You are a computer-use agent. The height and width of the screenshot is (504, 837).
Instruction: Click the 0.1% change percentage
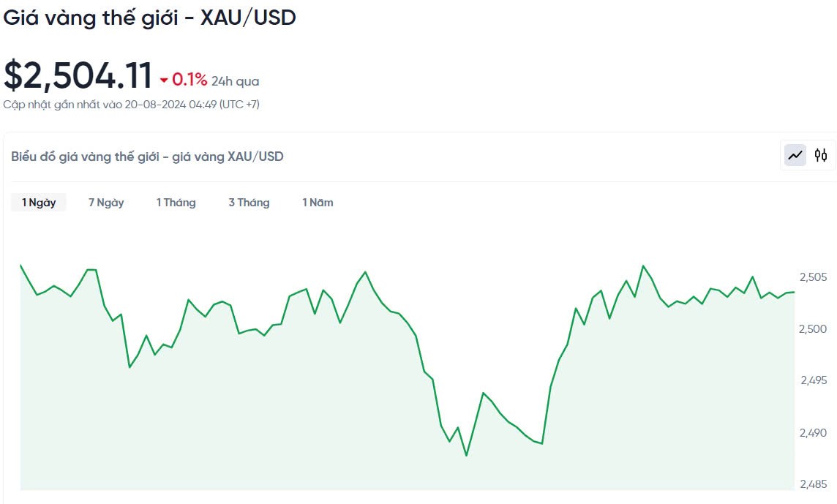[x=189, y=80]
